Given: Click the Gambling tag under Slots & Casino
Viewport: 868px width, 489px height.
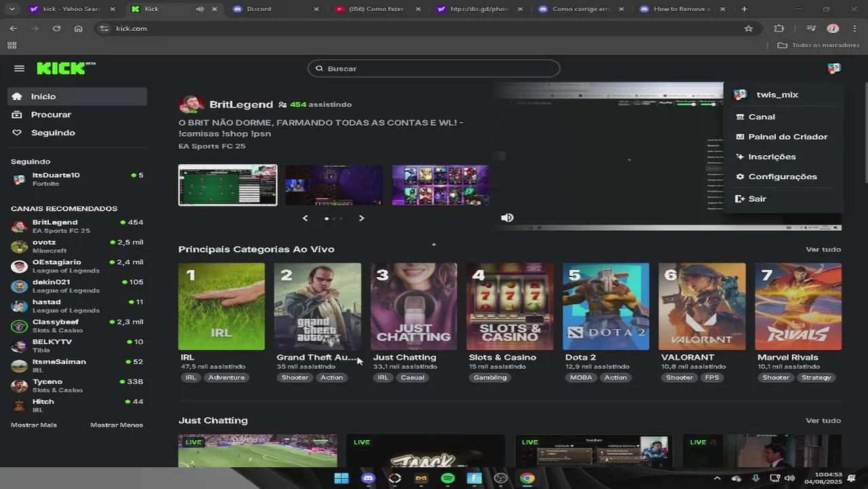Looking at the screenshot, I should tap(490, 378).
